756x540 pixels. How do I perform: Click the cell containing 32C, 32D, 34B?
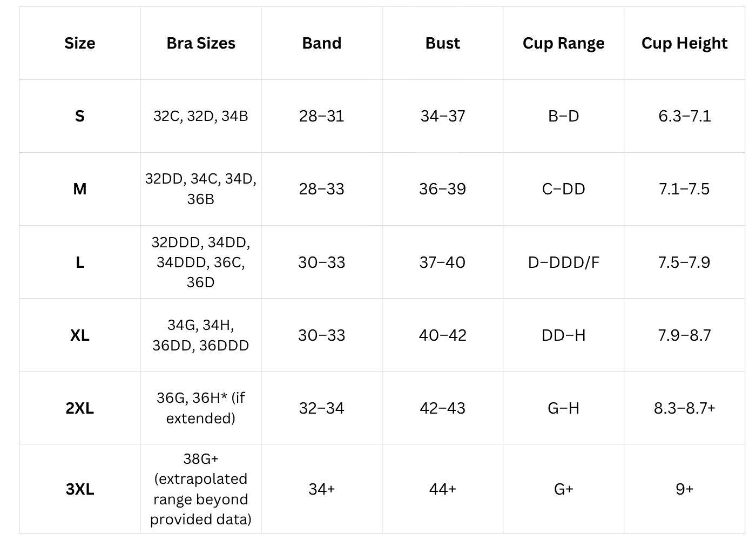coord(201,116)
